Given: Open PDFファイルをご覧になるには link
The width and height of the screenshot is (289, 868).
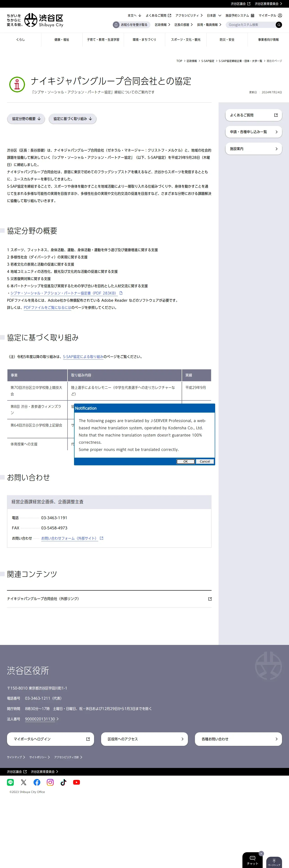Looking at the screenshot, I should (x=47, y=308).
